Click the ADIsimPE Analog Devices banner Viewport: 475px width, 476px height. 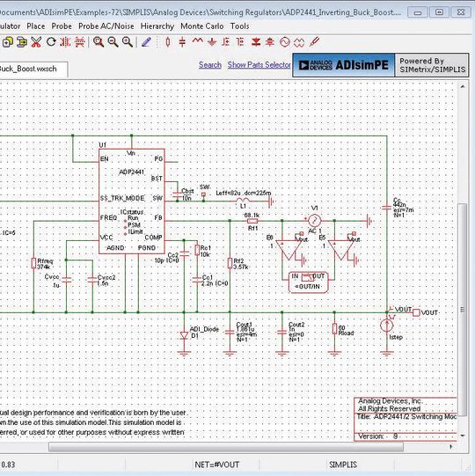point(344,65)
